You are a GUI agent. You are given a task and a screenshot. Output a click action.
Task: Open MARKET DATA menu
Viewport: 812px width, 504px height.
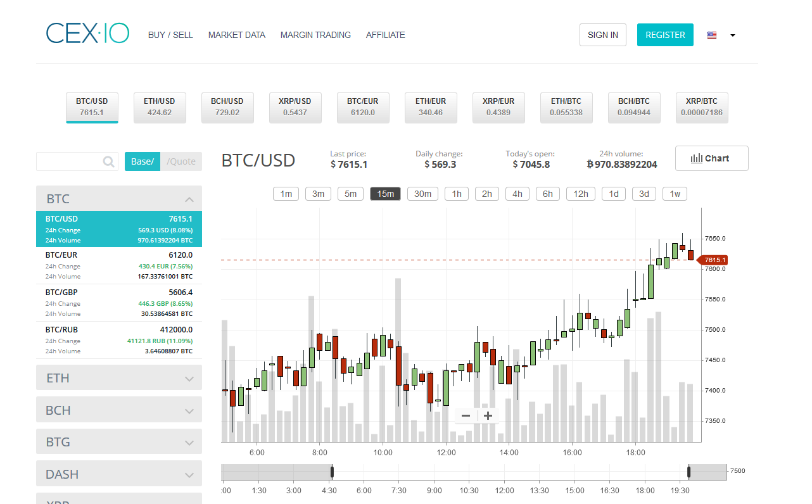237,35
